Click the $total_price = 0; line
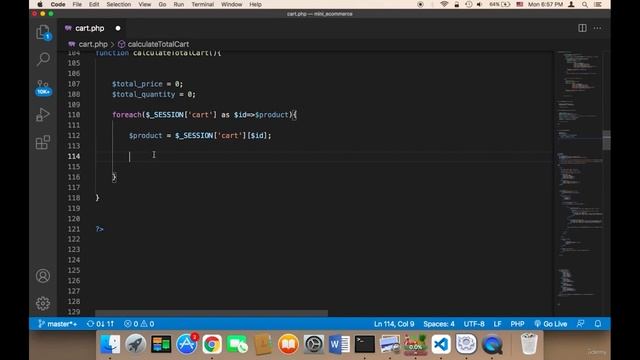 pos(147,84)
